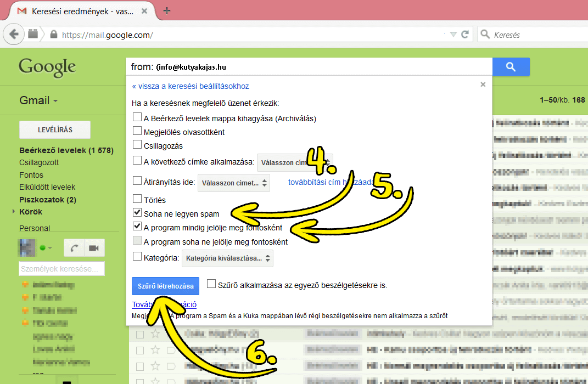588x384 pixels.
Task: Enable the Törlés checkbox
Action: click(137, 200)
